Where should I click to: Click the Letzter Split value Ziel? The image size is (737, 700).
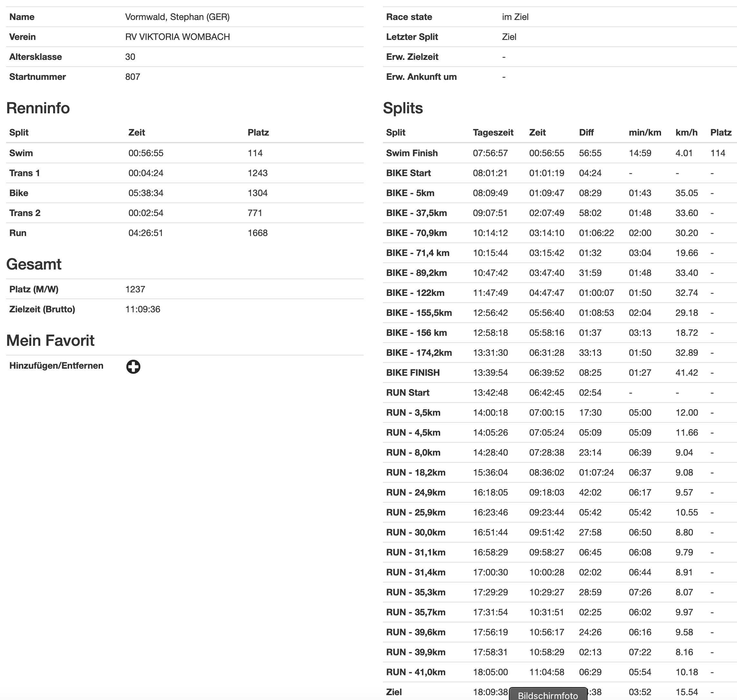pyautogui.click(x=509, y=37)
